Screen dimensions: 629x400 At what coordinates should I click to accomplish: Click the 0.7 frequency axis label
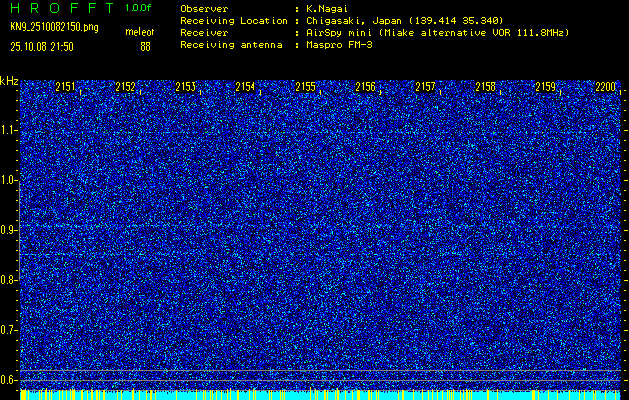point(10,330)
